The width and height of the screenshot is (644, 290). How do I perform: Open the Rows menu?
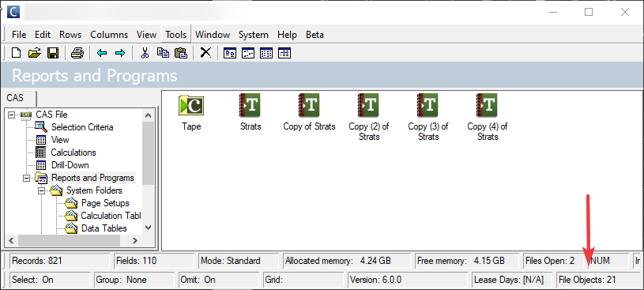coord(70,35)
